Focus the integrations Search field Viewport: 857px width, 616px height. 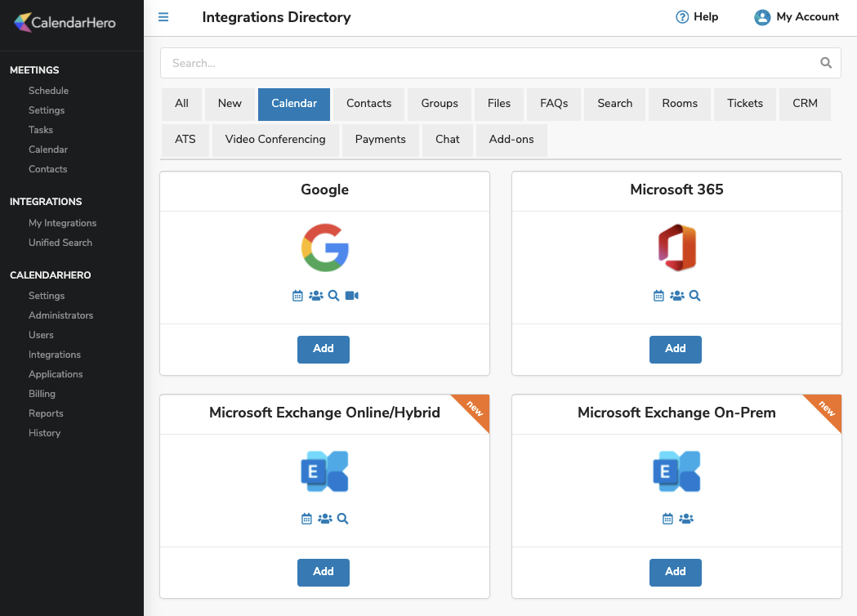500,63
